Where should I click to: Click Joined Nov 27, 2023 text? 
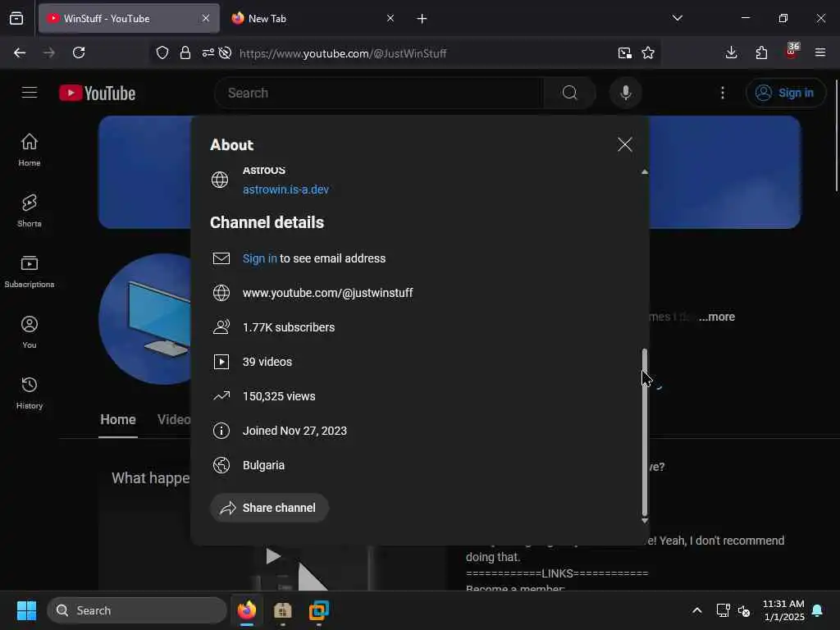[x=294, y=431]
